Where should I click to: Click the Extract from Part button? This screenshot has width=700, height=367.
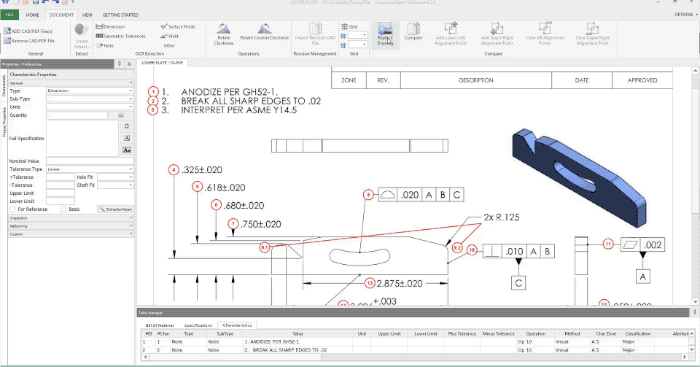click(115, 209)
